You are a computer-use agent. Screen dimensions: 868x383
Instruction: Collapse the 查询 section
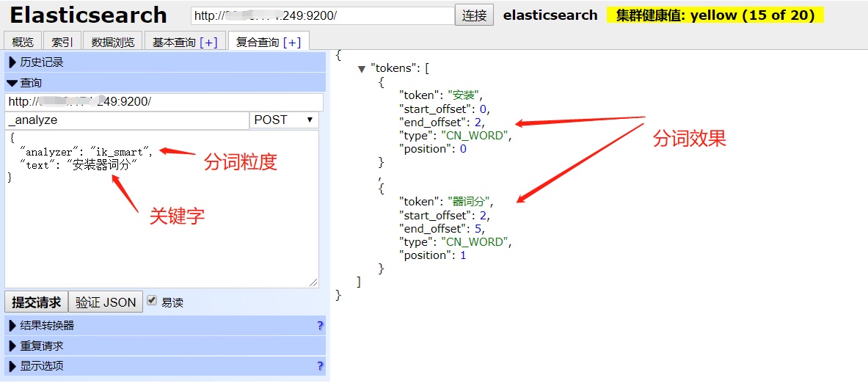(x=165, y=83)
